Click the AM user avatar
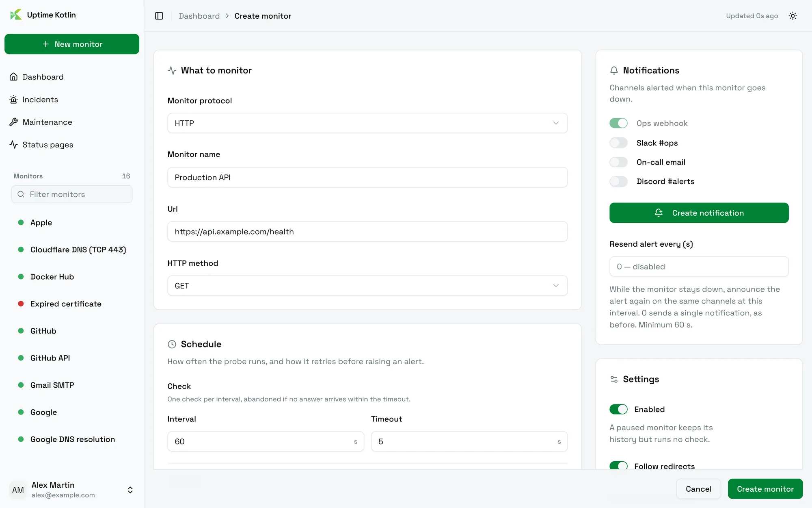Viewport: 812px width, 508px height. click(x=18, y=490)
